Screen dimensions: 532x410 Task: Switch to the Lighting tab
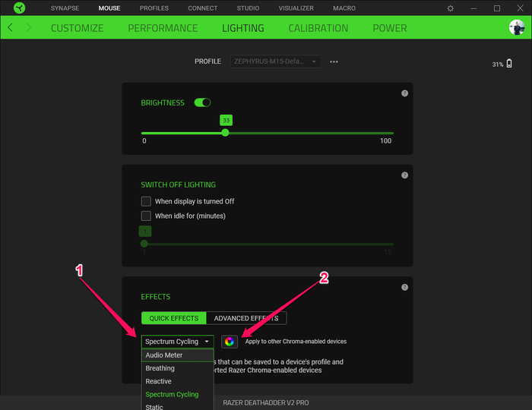point(243,28)
